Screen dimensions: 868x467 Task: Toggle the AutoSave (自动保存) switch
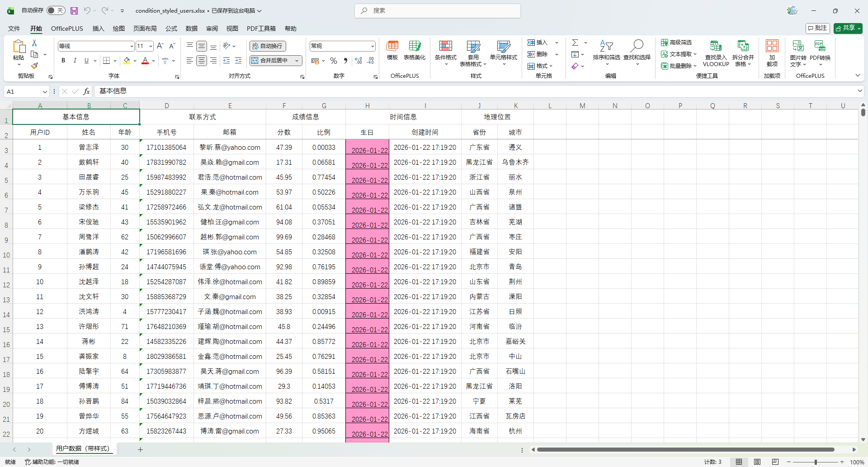[56, 10]
